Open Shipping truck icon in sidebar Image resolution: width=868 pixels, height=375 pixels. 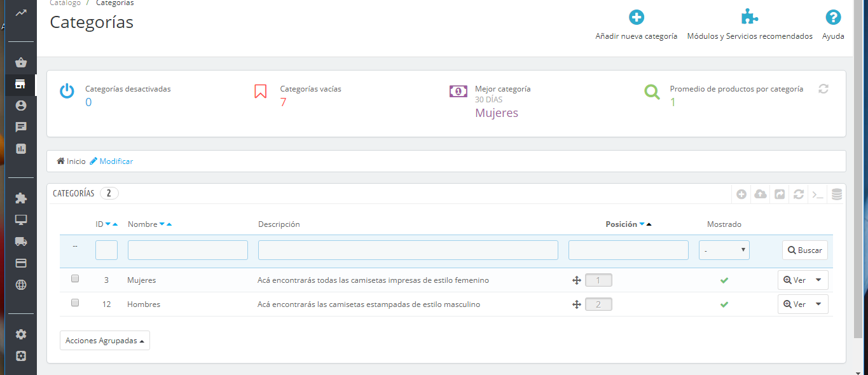point(21,242)
